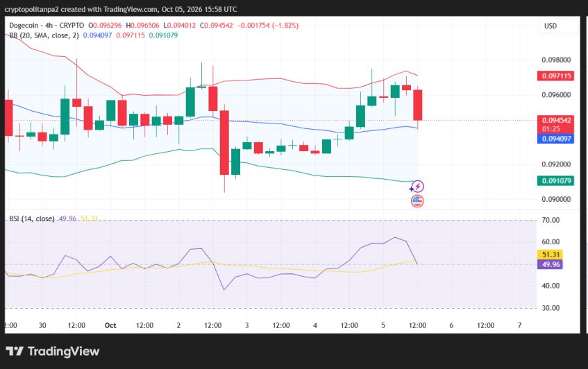The image size is (588, 369).
Task: Click the latest red candle body
Action: tap(418, 105)
